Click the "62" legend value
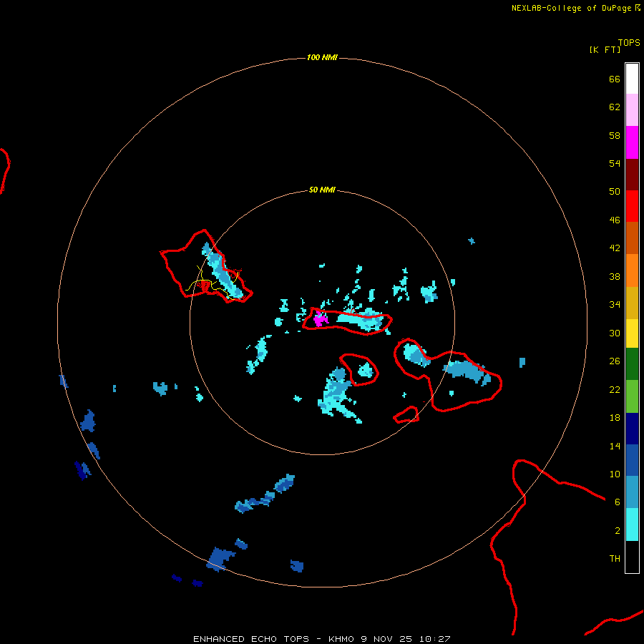Screen dimensions: 644x644 pos(615,107)
